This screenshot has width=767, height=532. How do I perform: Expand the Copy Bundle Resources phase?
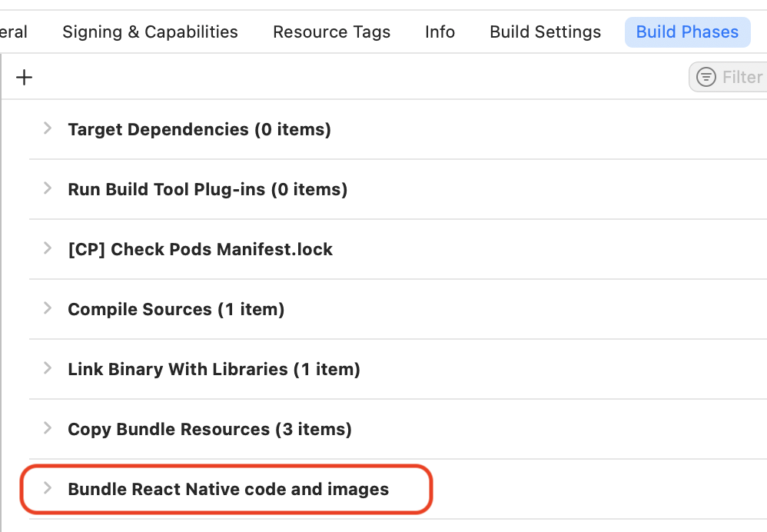47,429
